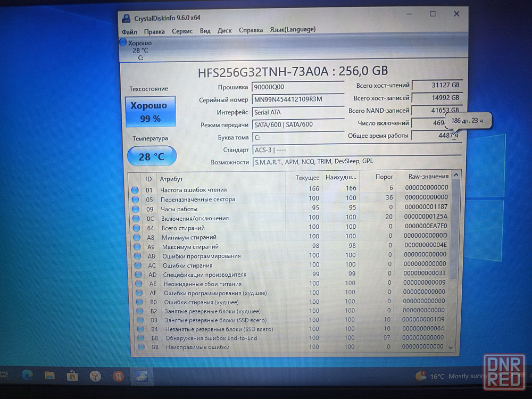Click status circle for Частота ошибок чтения
532x399 pixels.
(135, 190)
